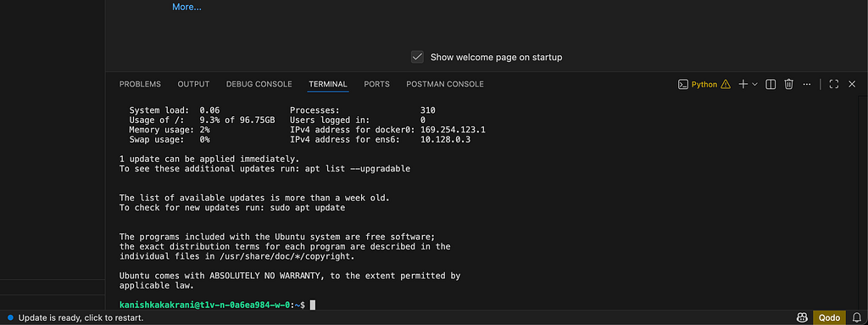The height and width of the screenshot is (325, 868).
Task: Open the new terminal launch profile dropdown
Action: click(754, 84)
